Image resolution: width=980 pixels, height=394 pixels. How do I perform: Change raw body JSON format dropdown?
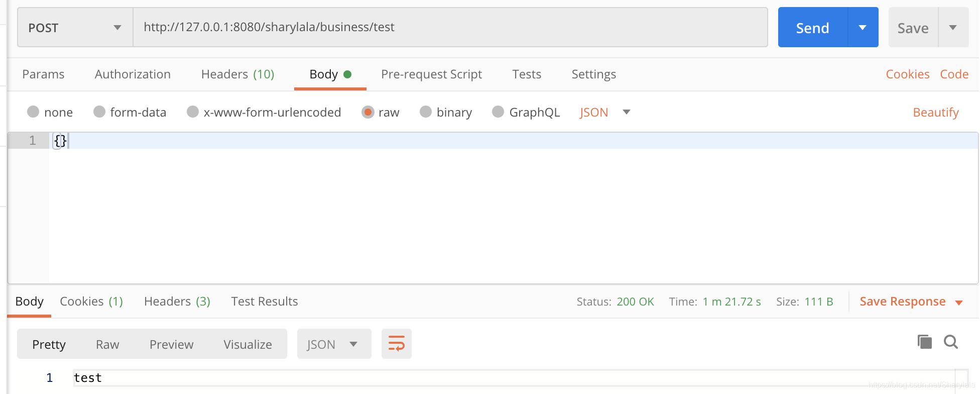coord(605,112)
